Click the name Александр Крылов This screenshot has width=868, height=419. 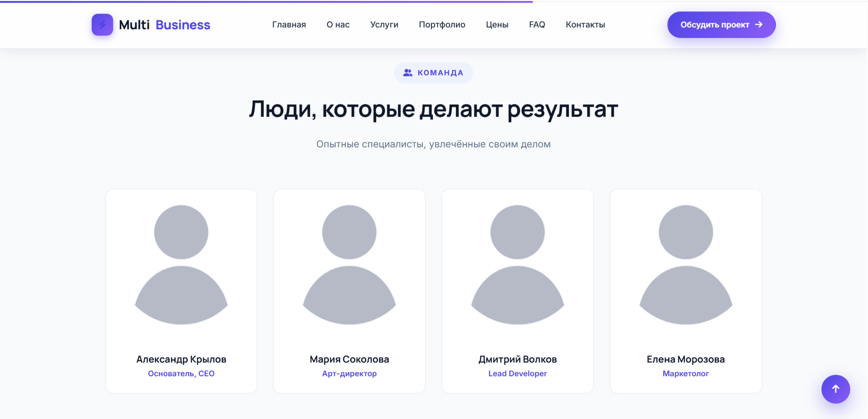point(181,359)
